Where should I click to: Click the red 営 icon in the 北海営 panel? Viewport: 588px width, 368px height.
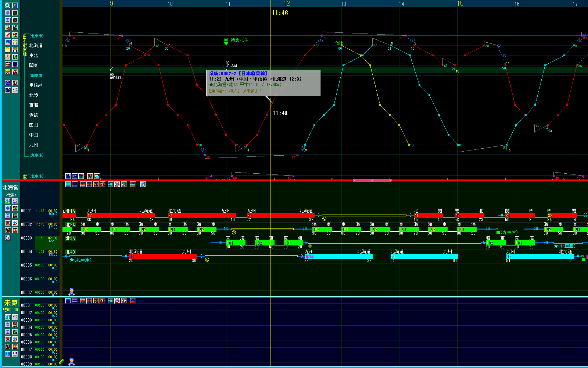[x=7, y=223]
